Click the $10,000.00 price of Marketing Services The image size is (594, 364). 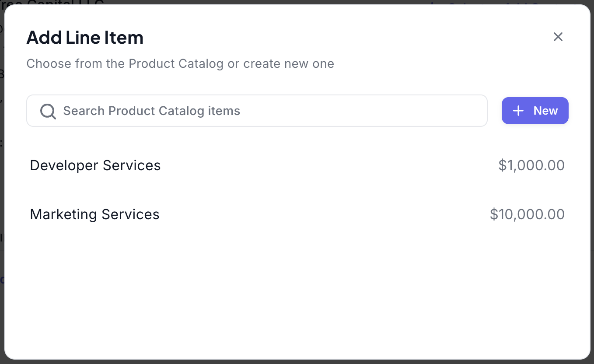pos(527,214)
